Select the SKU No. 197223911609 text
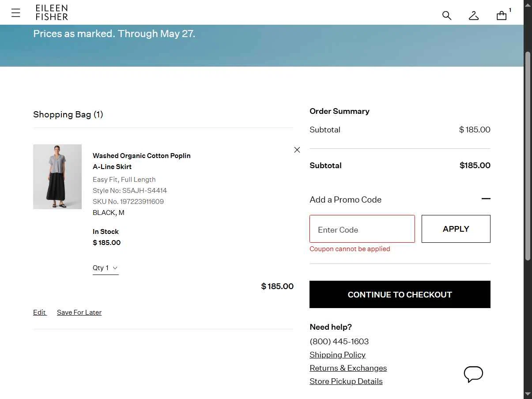The width and height of the screenshot is (532, 399). coord(128,202)
